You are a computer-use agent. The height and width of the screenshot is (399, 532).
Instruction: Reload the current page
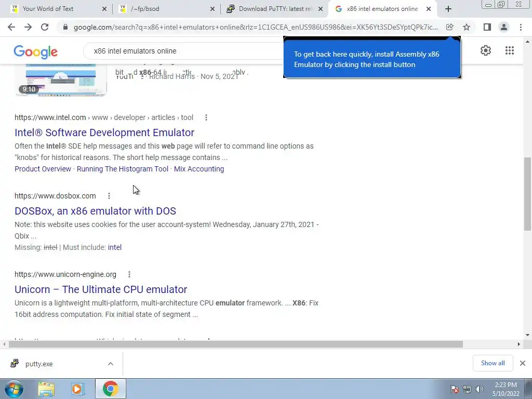coord(45,27)
